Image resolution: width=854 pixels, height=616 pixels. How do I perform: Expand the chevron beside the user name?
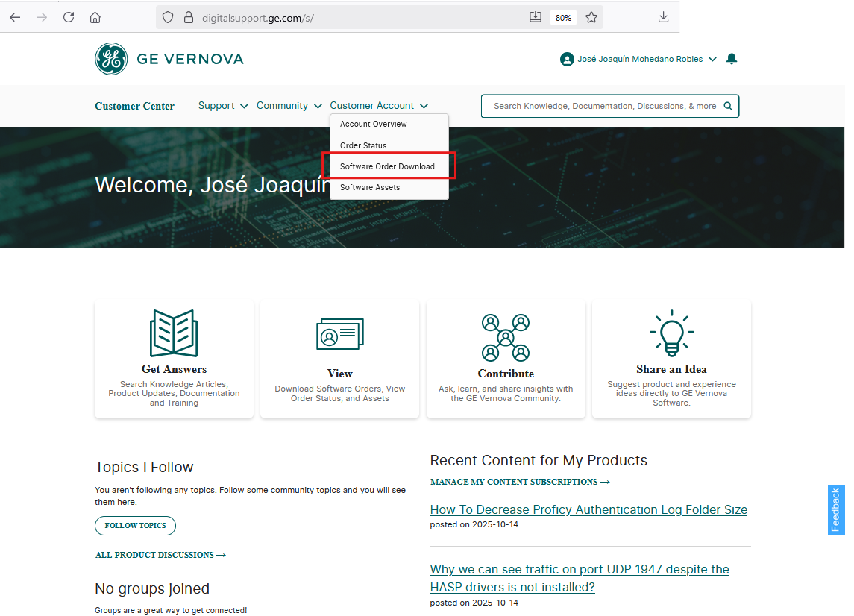tap(712, 60)
